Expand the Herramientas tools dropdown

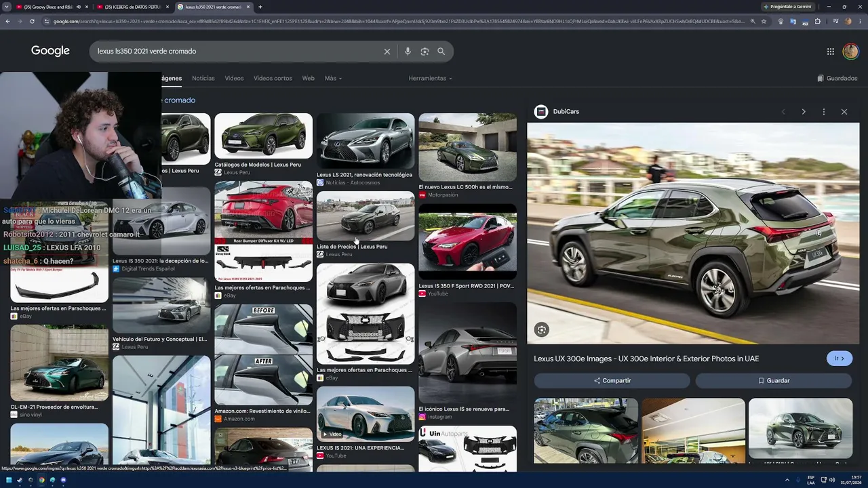coord(430,79)
